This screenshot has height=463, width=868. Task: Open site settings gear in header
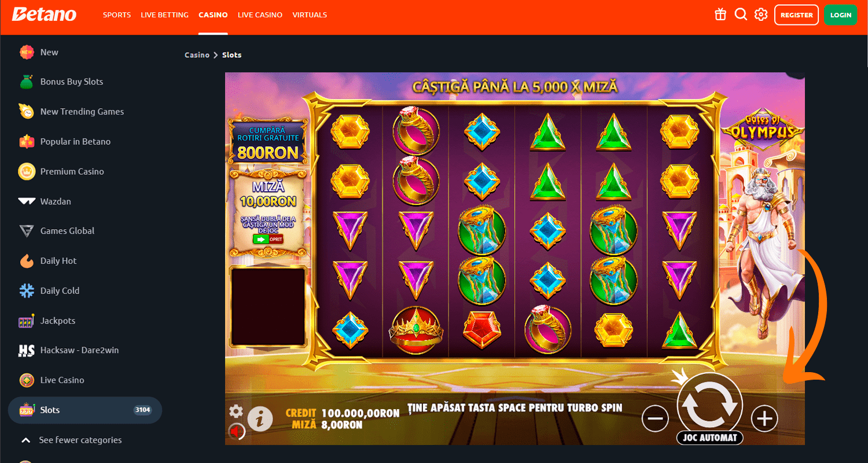[761, 14]
